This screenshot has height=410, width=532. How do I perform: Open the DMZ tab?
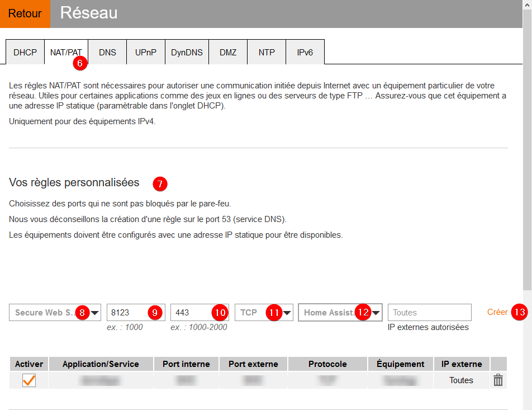coord(228,53)
